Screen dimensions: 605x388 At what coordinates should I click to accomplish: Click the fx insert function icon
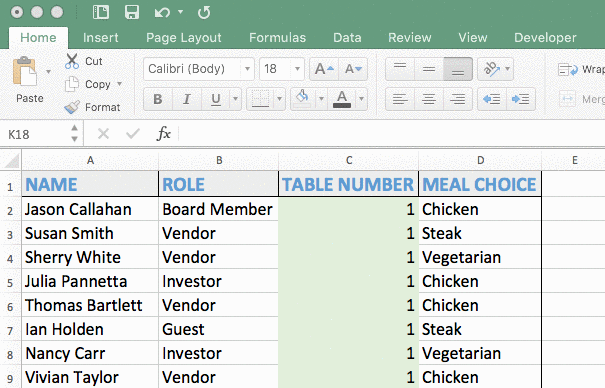(164, 134)
